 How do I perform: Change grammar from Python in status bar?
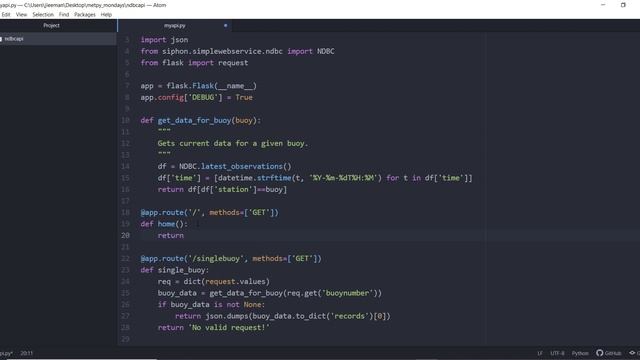[x=580, y=353]
